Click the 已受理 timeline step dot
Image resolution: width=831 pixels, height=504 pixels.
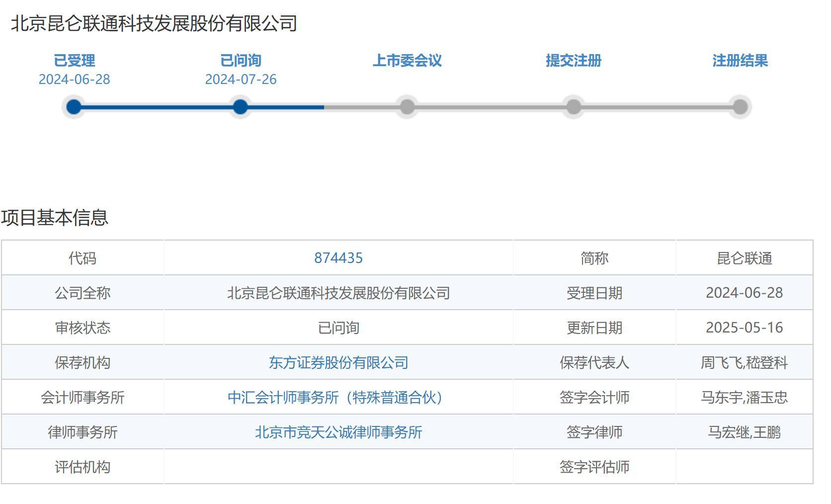click(x=74, y=107)
